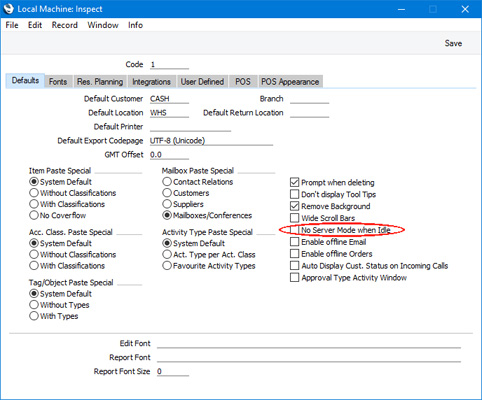This screenshot has height=400, width=482.
Task: Click the Default Customer field
Action: point(169,99)
